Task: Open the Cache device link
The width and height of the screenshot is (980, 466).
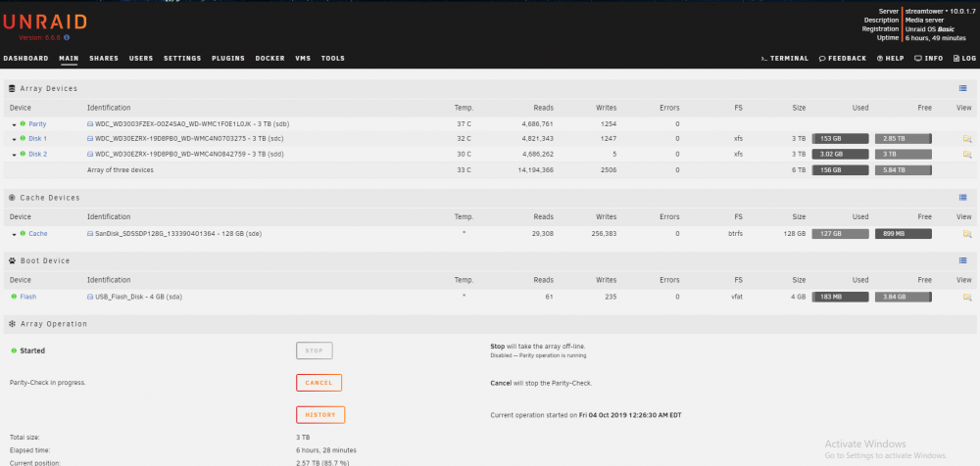Action: 38,234
